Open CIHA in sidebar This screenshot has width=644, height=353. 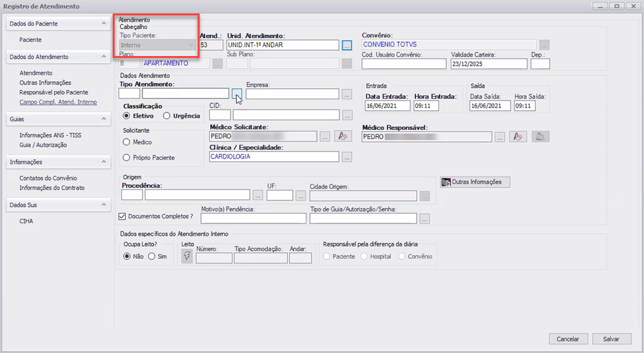pos(26,221)
